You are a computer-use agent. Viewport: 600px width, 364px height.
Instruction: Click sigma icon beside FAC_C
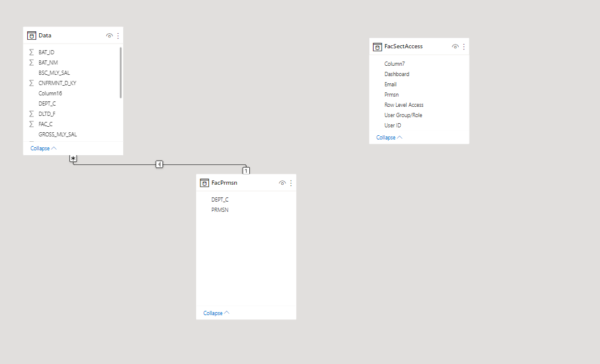pos(32,124)
